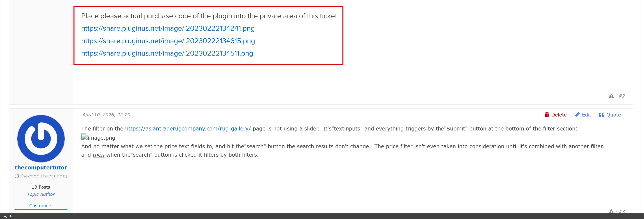
Task: Open thecomputertutor's round blue avatar
Action: [x=41, y=139]
